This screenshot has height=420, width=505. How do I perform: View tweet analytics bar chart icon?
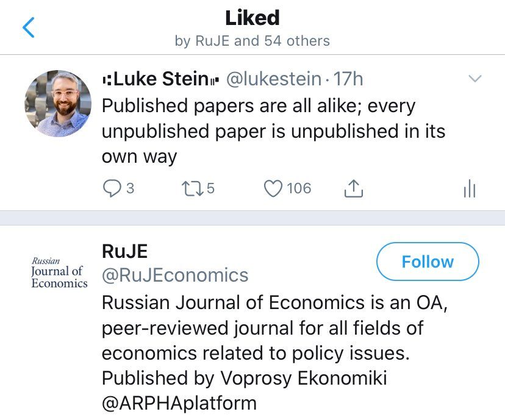click(x=468, y=190)
